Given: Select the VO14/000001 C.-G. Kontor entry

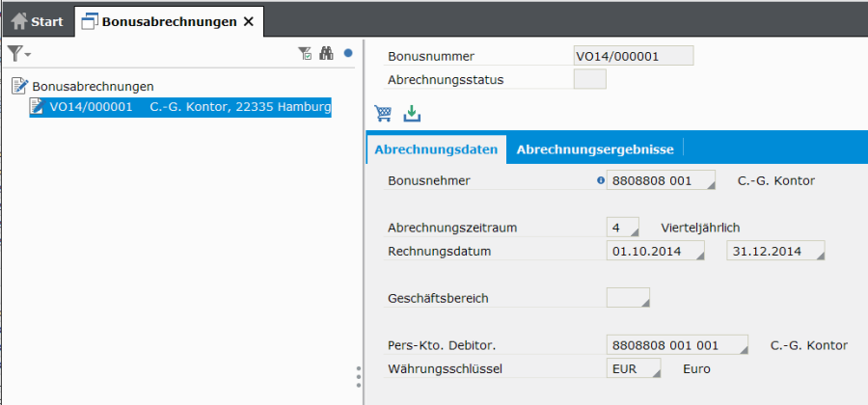Looking at the screenshot, I should tap(179, 107).
